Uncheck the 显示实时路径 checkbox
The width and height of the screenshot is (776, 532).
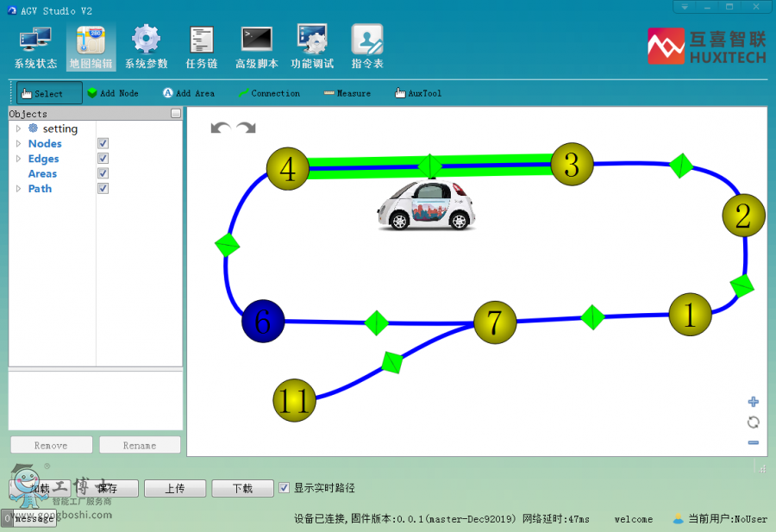[285, 488]
